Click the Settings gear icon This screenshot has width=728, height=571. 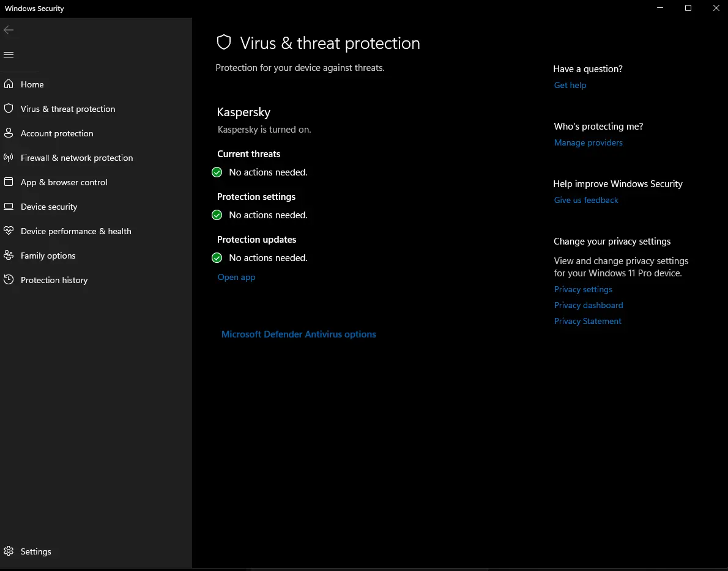tap(9, 551)
